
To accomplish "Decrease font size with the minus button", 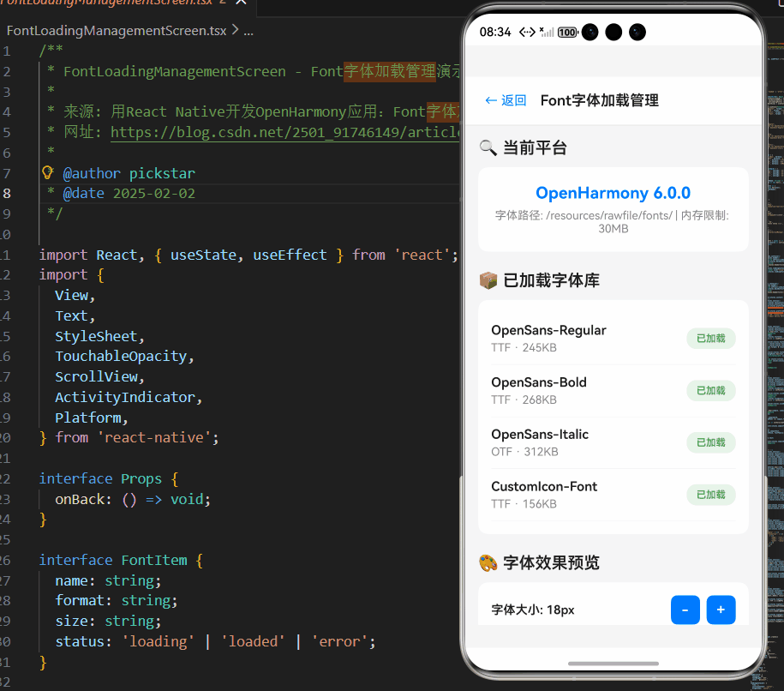I will click(x=685, y=610).
